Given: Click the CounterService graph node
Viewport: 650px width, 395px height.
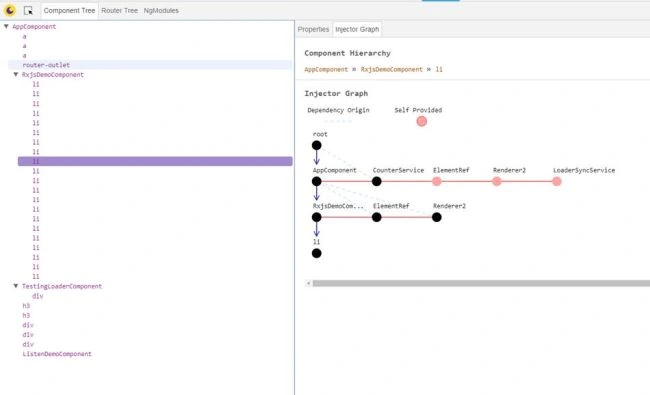Looking at the screenshot, I should pos(376,182).
